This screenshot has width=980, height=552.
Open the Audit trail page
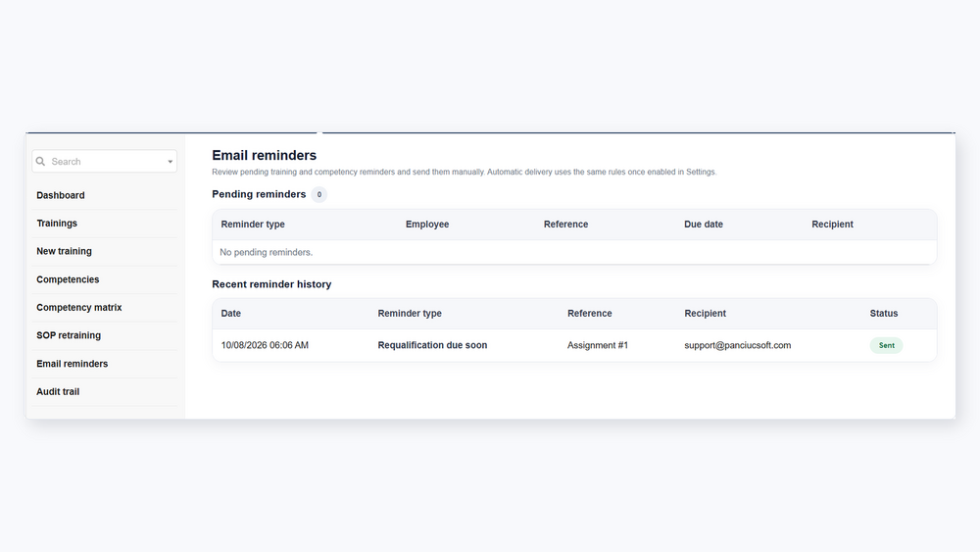pyautogui.click(x=58, y=391)
